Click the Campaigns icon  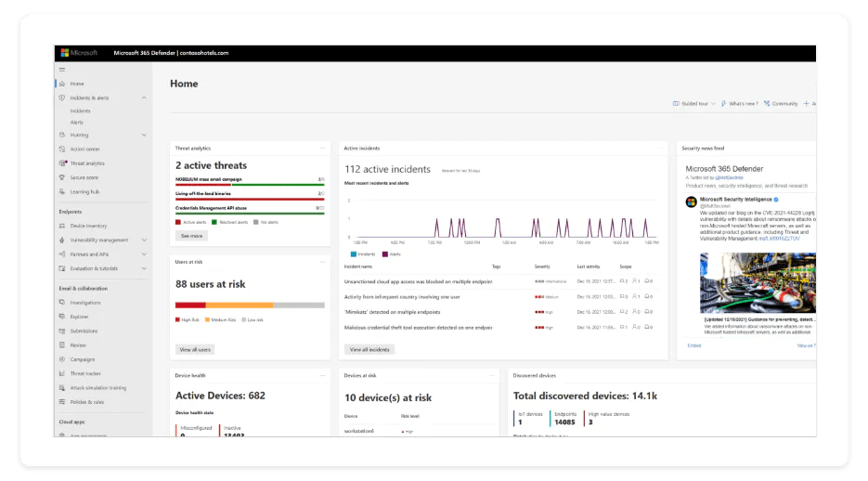(62, 359)
